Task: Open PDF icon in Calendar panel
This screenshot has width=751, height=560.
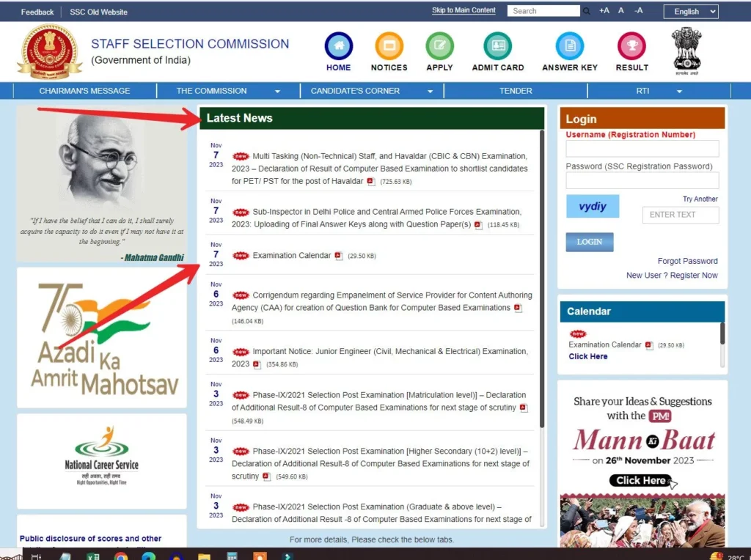Action: [649, 345]
